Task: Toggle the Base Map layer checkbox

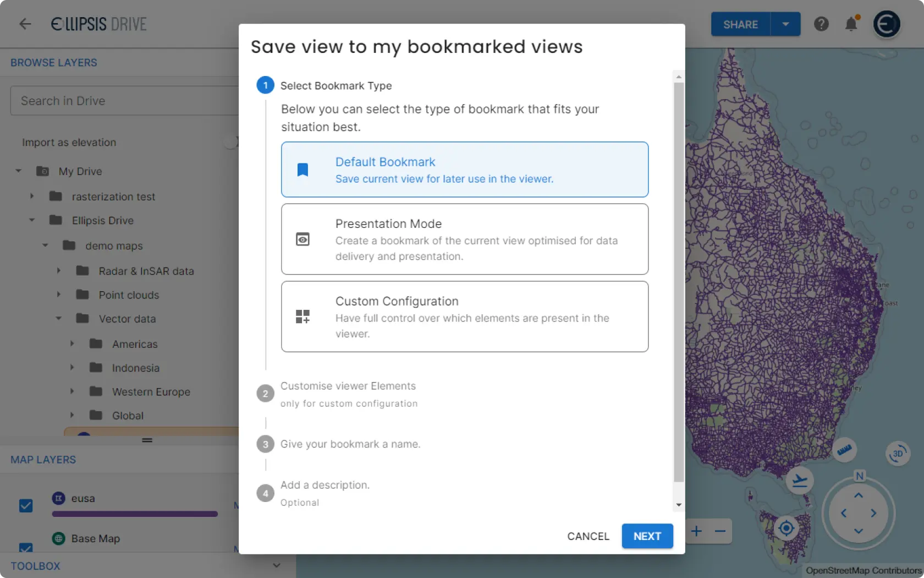Action: pyautogui.click(x=26, y=547)
